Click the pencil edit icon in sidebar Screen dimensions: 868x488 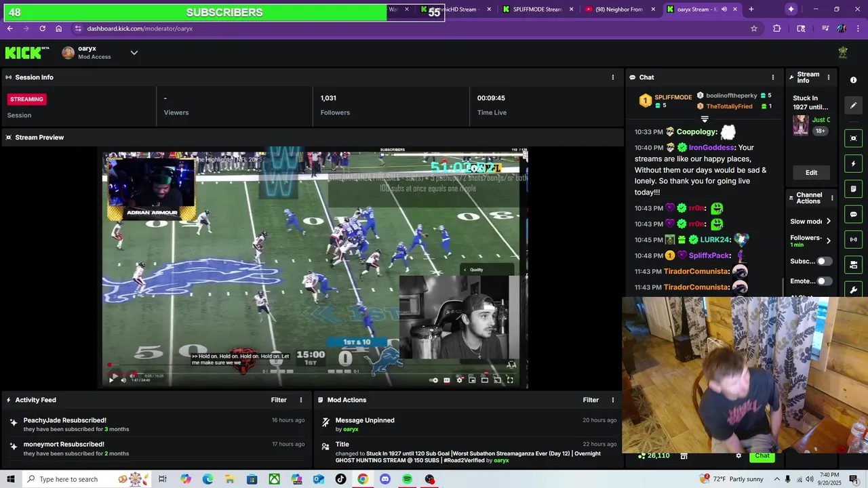(x=853, y=105)
